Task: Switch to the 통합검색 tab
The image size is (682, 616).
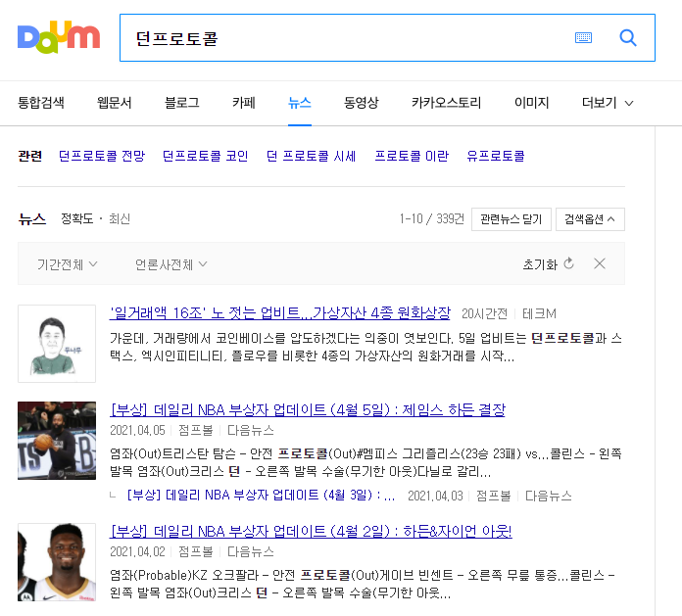Action: click(x=41, y=103)
